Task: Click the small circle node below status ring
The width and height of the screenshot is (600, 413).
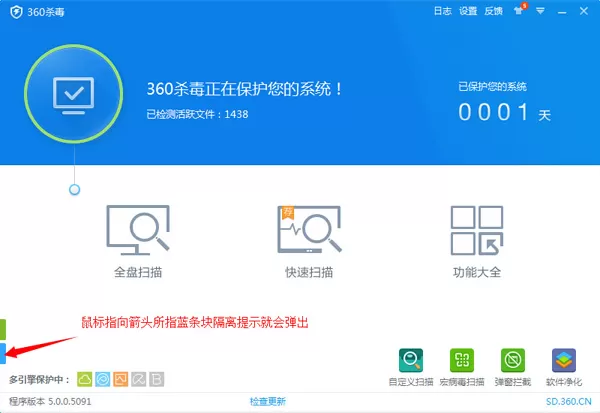Action: [x=74, y=189]
